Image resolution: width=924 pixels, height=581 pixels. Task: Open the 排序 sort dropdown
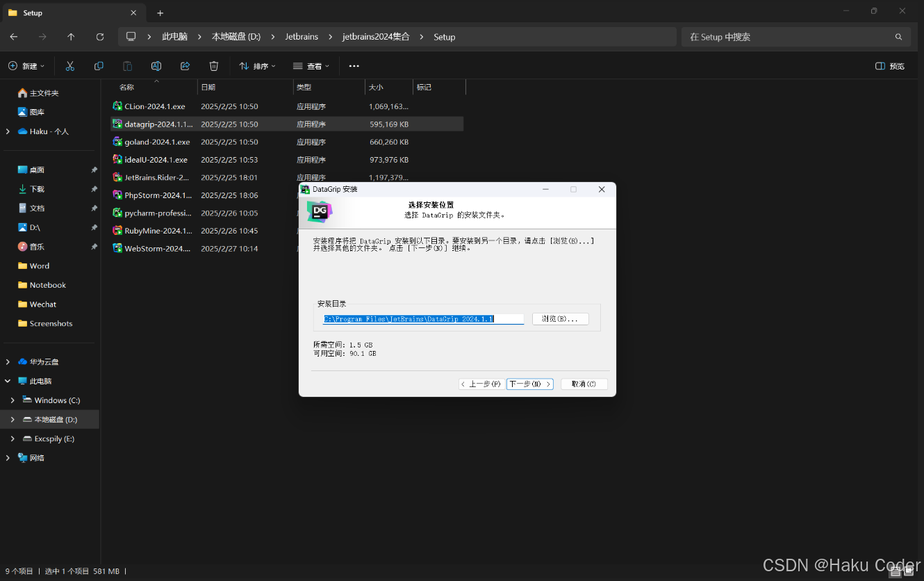pos(257,66)
